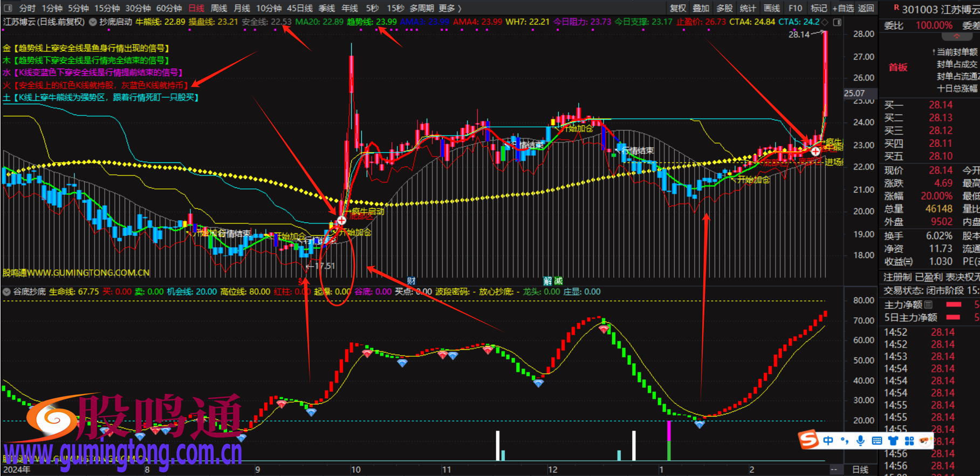Click the diamond icon beside CTA5
Screen dimensions: 980x476
click(825, 22)
